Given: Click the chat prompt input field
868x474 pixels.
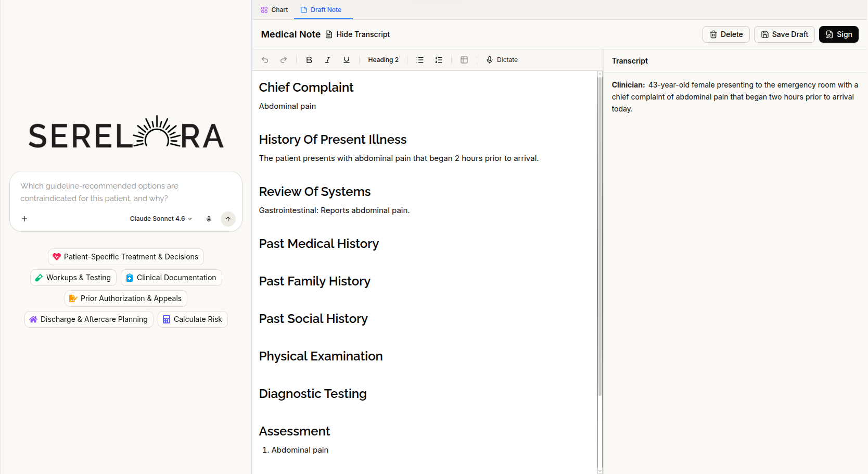Looking at the screenshot, I should coord(125,192).
